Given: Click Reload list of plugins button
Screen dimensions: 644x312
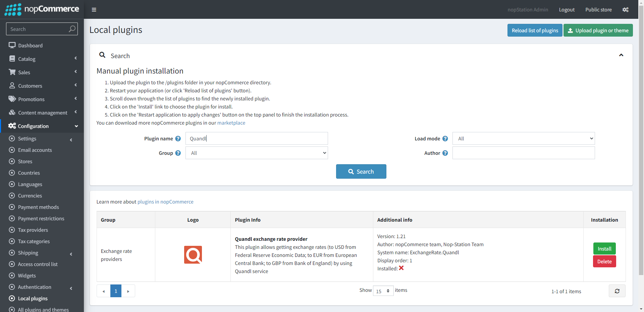Looking at the screenshot, I should point(535,30).
